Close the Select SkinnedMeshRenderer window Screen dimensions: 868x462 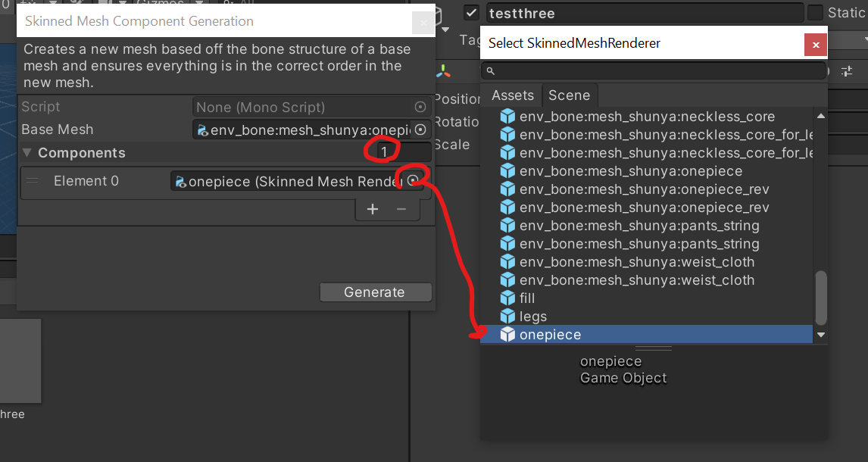pos(816,45)
